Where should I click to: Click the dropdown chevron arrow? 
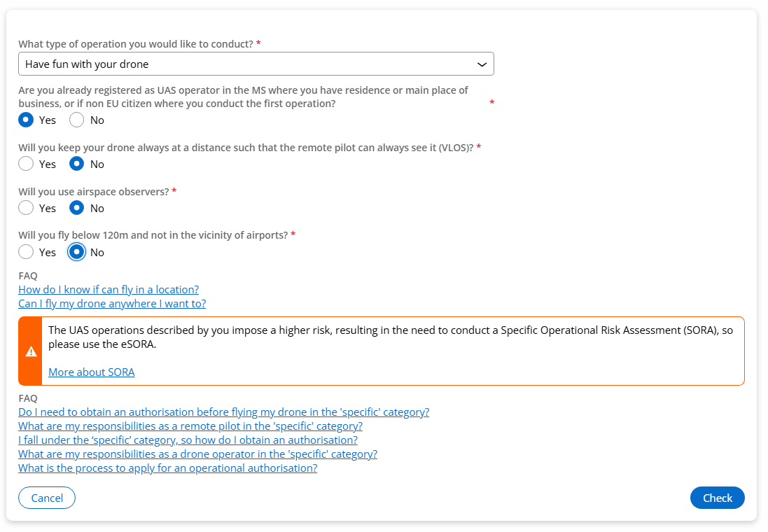[482, 64]
